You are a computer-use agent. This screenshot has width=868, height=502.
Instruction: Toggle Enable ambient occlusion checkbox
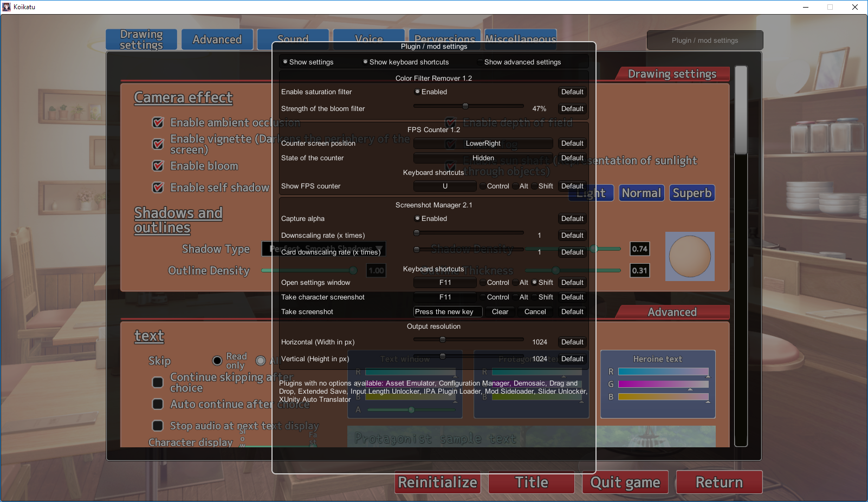pyautogui.click(x=158, y=123)
